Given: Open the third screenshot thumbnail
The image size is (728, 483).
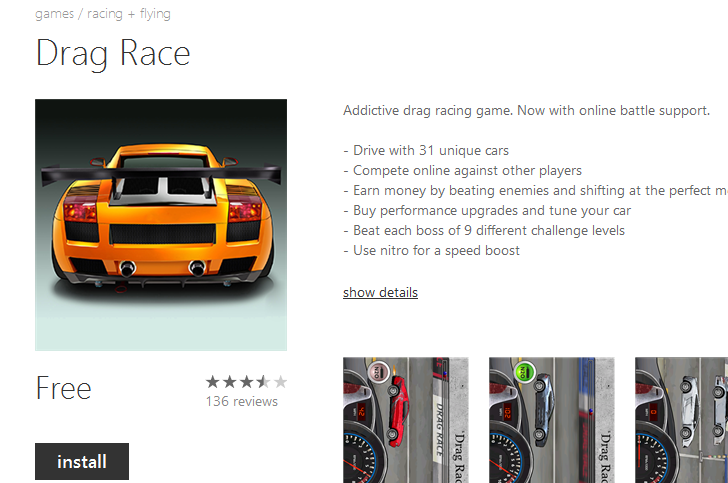Looking at the screenshot, I should pos(681,420).
